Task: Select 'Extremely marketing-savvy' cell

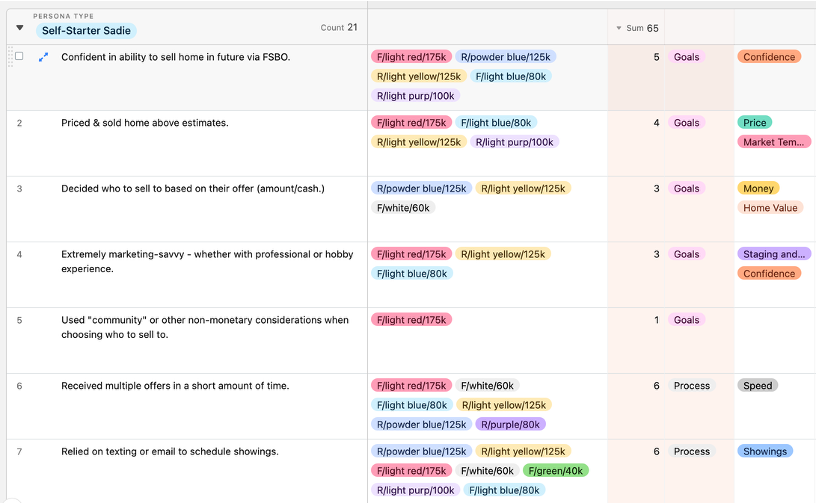Action: (x=207, y=261)
